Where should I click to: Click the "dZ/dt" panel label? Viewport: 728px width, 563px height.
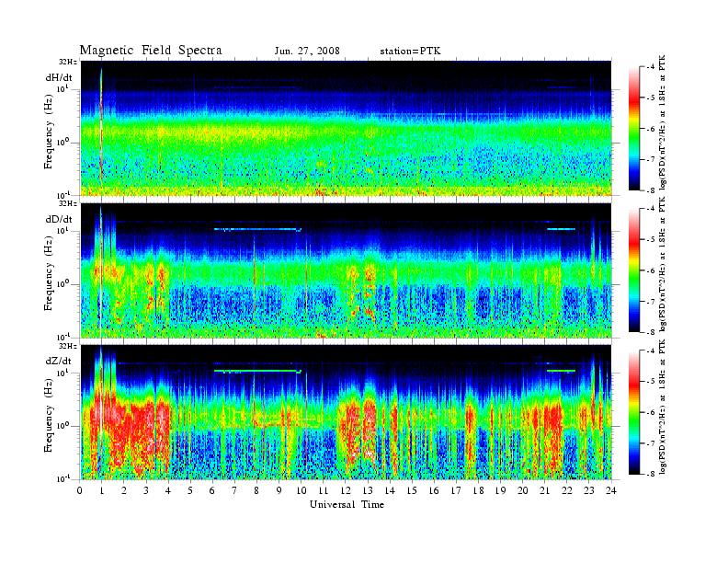pyautogui.click(x=59, y=361)
